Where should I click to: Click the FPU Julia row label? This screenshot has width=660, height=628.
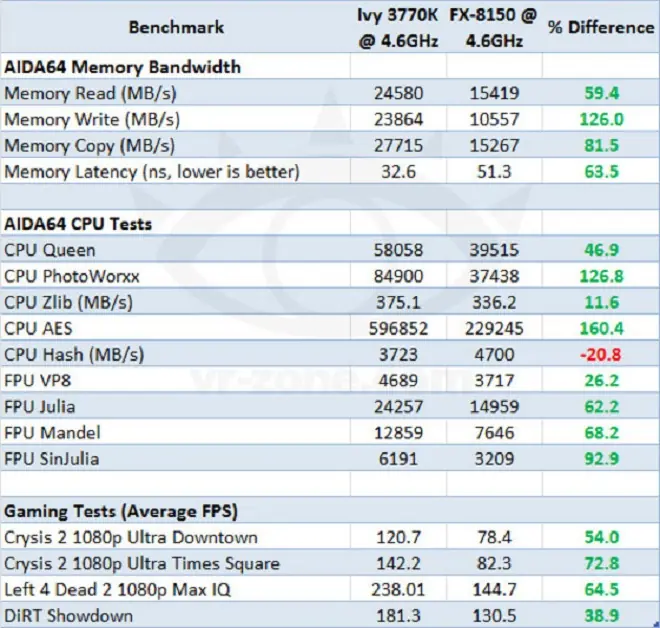pyautogui.click(x=40, y=407)
